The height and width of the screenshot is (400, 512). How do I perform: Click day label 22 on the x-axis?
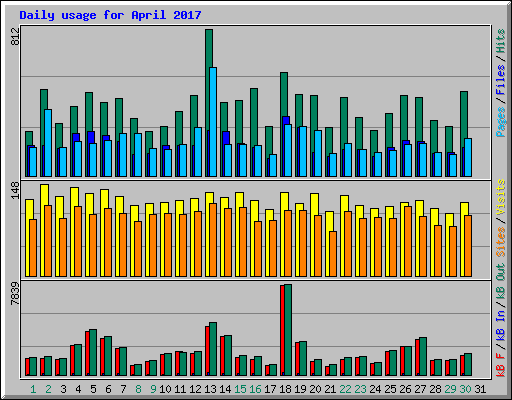345,389
